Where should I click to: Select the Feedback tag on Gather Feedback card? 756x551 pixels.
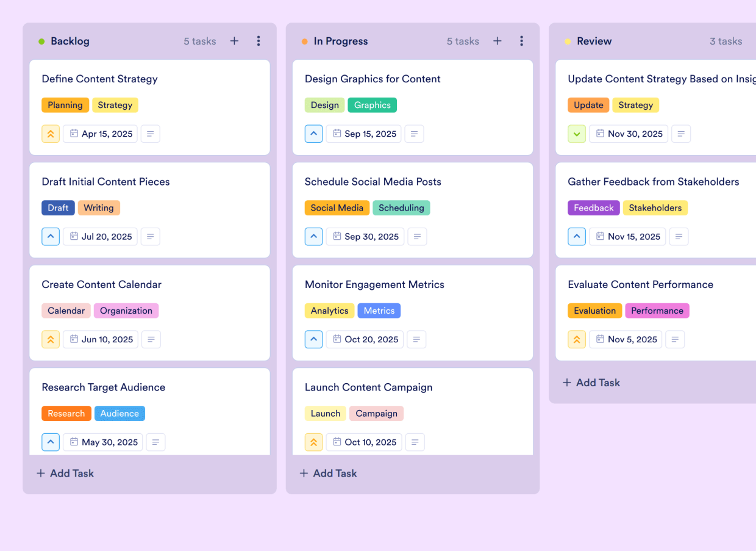click(593, 207)
